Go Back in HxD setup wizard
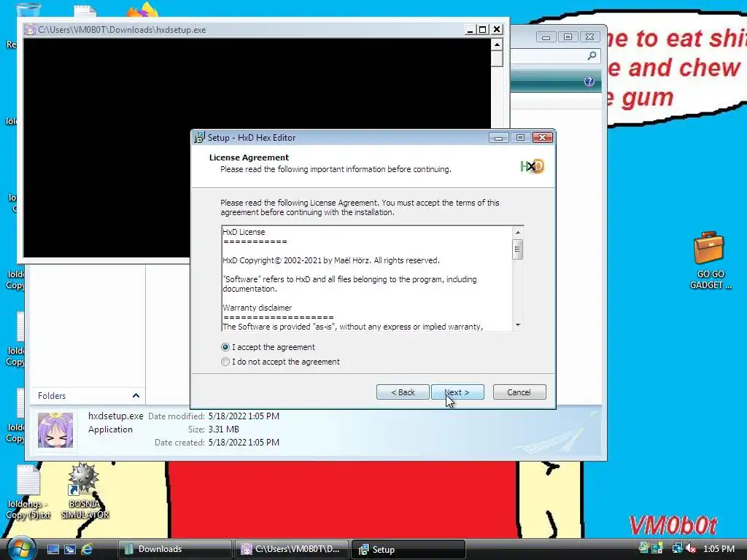747x560 pixels. coord(403,392)
